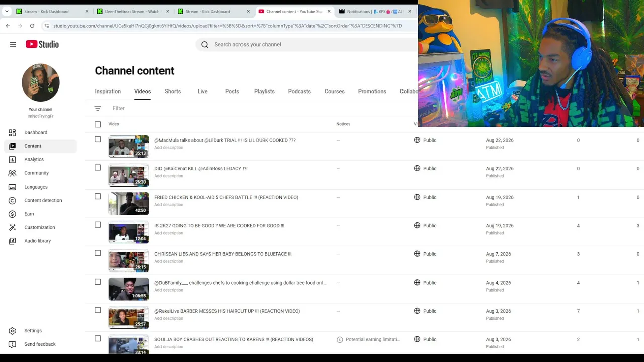
Task: Open the SOULJA BOY CRASHES OUT video title
Action: pos(234,340)
